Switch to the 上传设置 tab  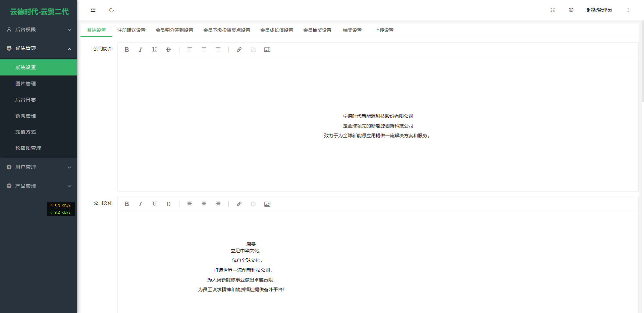tap(384, 30)
